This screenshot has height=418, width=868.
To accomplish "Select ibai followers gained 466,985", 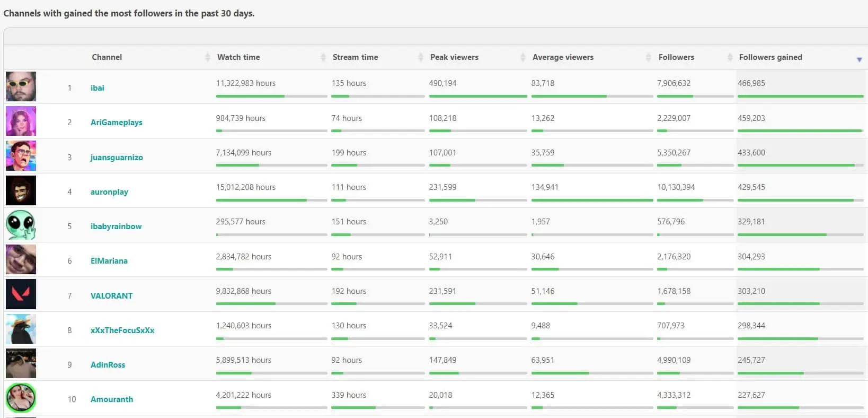I will pos(751,83).
